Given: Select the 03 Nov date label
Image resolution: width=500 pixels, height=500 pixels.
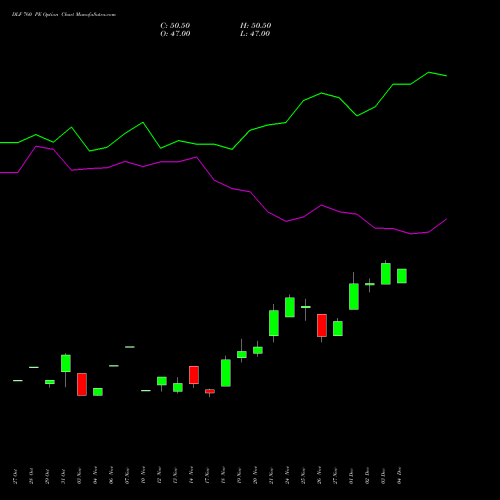Looking at the screenshot, I should (x=79, y=476).
